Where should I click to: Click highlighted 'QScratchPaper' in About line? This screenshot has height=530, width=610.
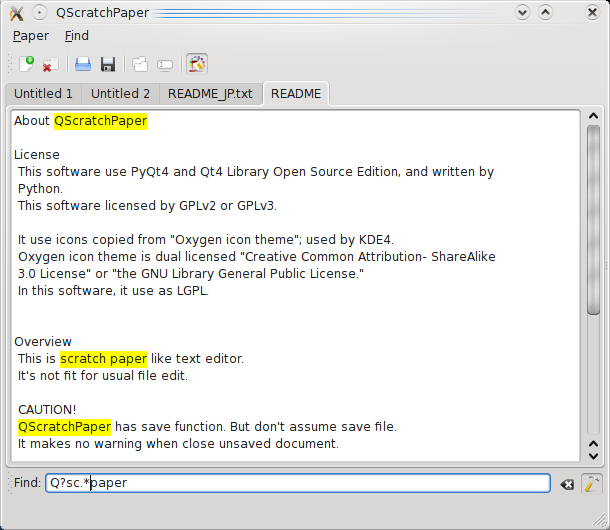(100, 121)
